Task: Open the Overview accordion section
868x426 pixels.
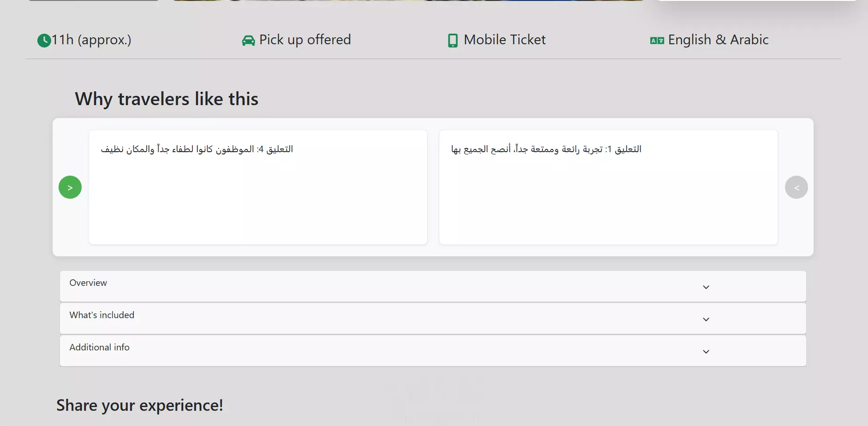Action: pos(433,286)
